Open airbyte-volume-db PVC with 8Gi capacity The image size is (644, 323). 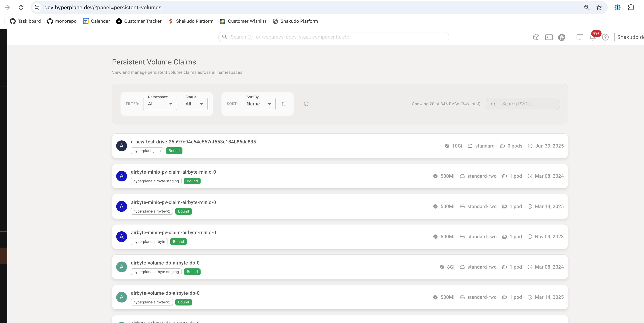point(340,267)
